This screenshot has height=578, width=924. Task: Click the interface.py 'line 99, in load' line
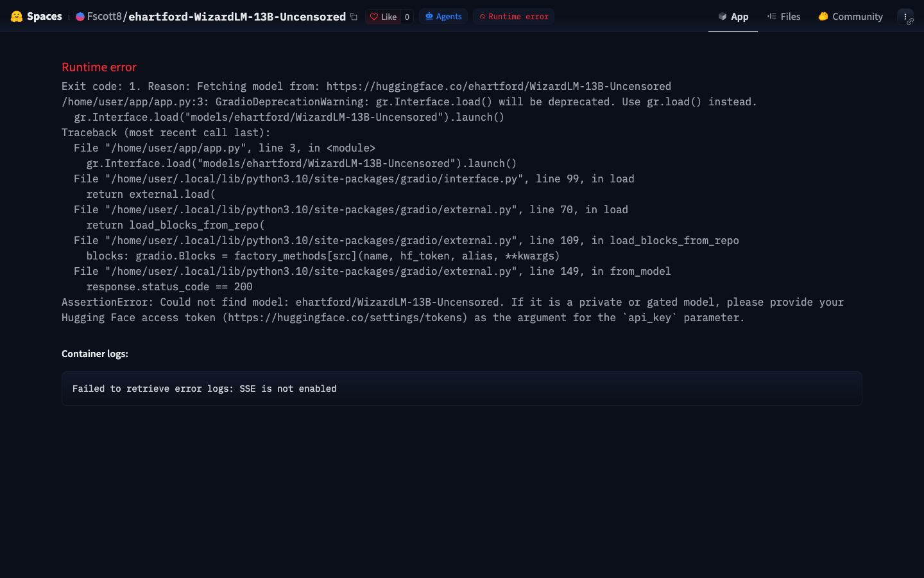(x=354, y=179)
